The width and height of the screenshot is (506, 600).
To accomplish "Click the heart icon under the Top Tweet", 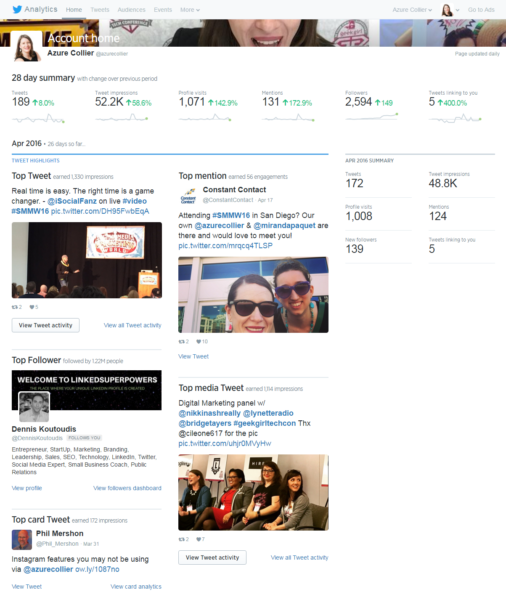I will pyautogui.click(x=32, y=307).
